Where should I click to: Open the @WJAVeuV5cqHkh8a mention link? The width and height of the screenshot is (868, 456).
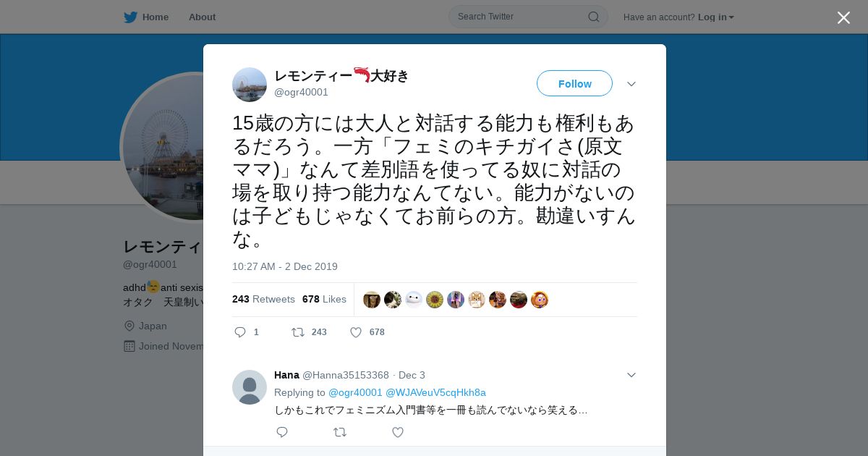(435, 392)
